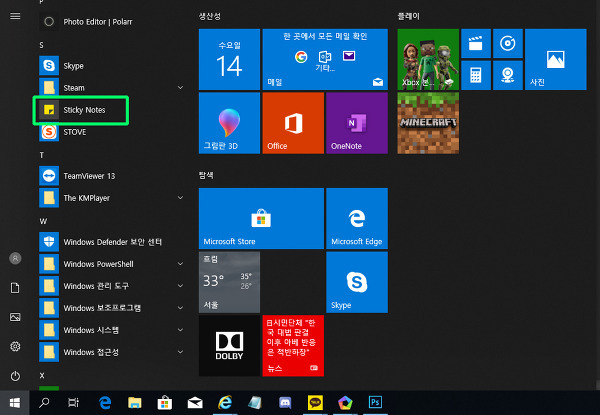Open the Paint 3D tile

(x=229, y=123)
